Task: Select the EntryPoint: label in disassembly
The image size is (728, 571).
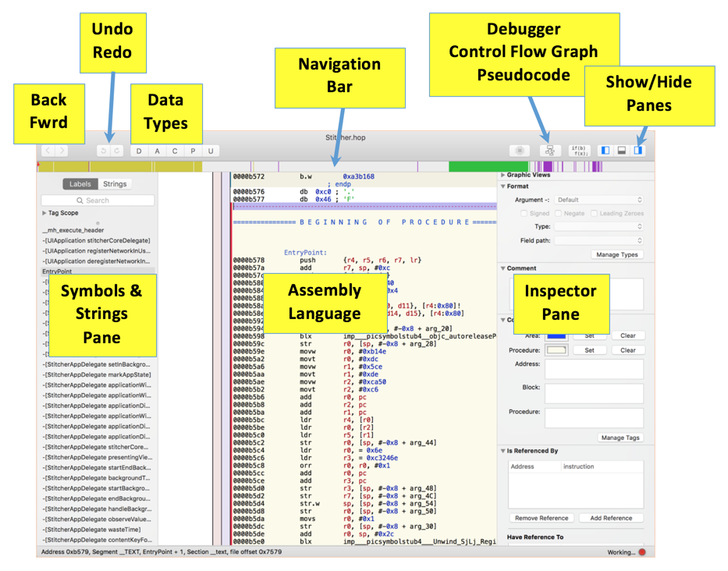Action: click(x=306, y=253)
